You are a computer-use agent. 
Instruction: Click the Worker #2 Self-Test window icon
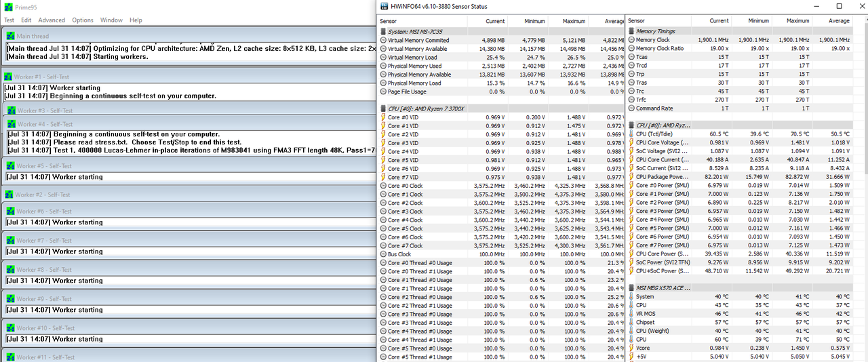(x=9, y=195)
